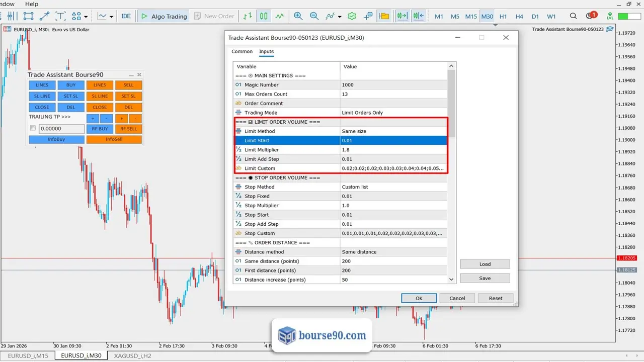This screenshot has height=362, width=644.
Task: Select the trendline drawing tool
Action: tap(44, 16)
